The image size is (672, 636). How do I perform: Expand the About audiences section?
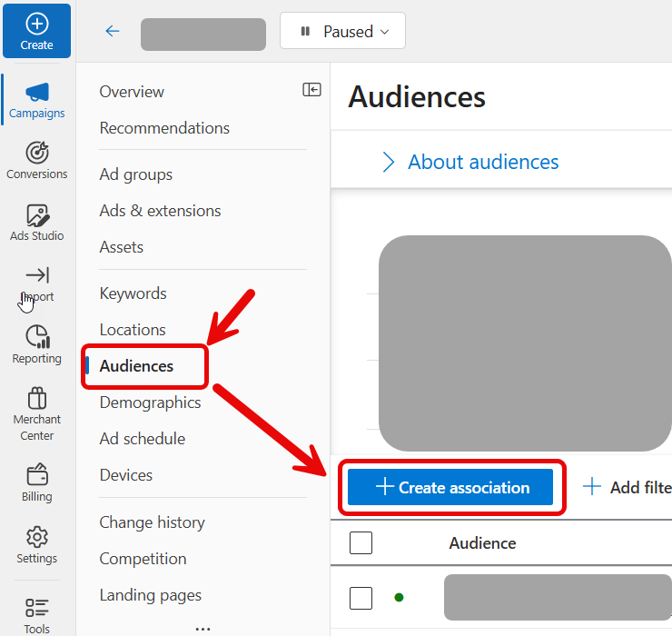pos(470,162)
